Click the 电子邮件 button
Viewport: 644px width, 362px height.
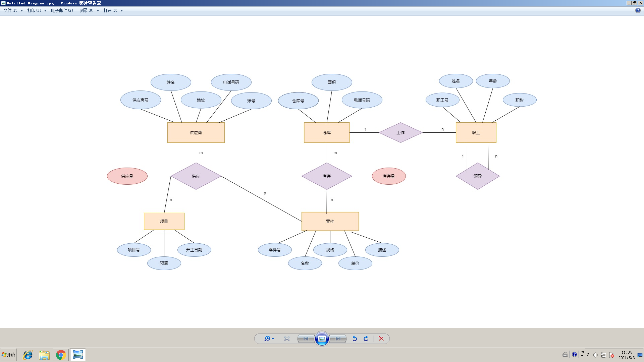click(62, 10)
